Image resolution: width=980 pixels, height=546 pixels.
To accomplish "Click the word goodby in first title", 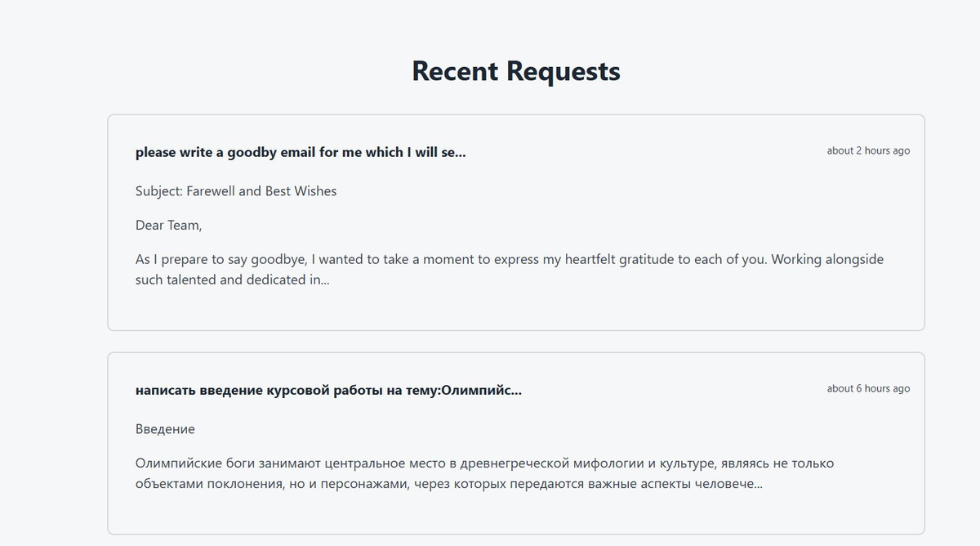I will [250, 152].
